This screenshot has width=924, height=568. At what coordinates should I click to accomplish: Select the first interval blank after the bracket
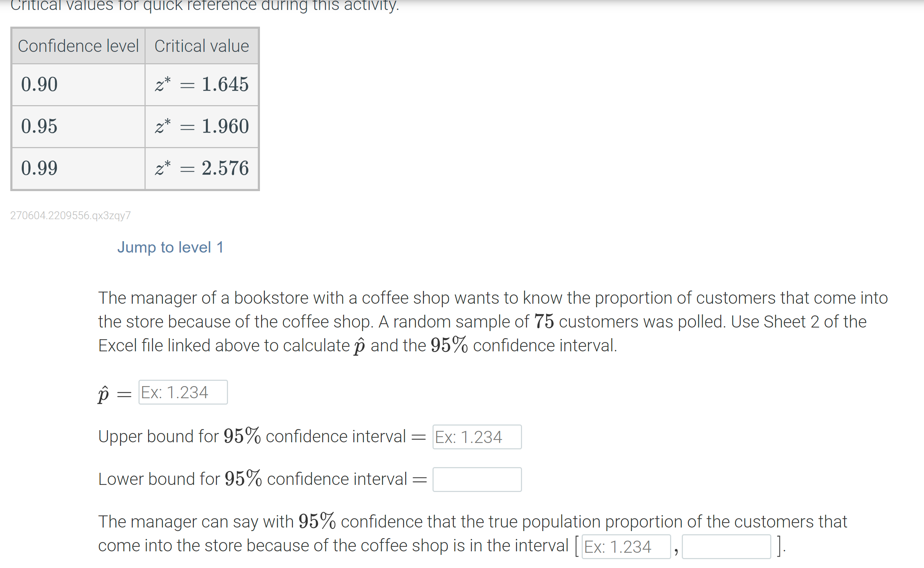pos(626,547)
